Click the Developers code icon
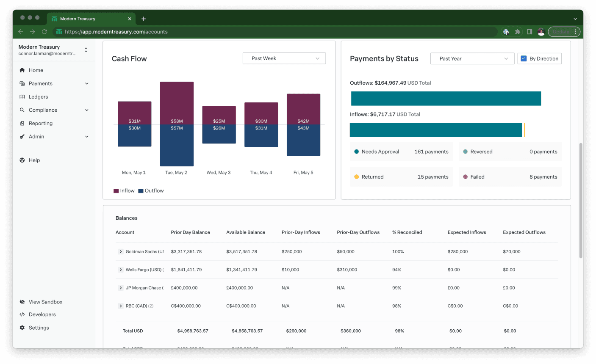Image resolution: width=596 pixels, height=364 pixels. click(22, 314)
